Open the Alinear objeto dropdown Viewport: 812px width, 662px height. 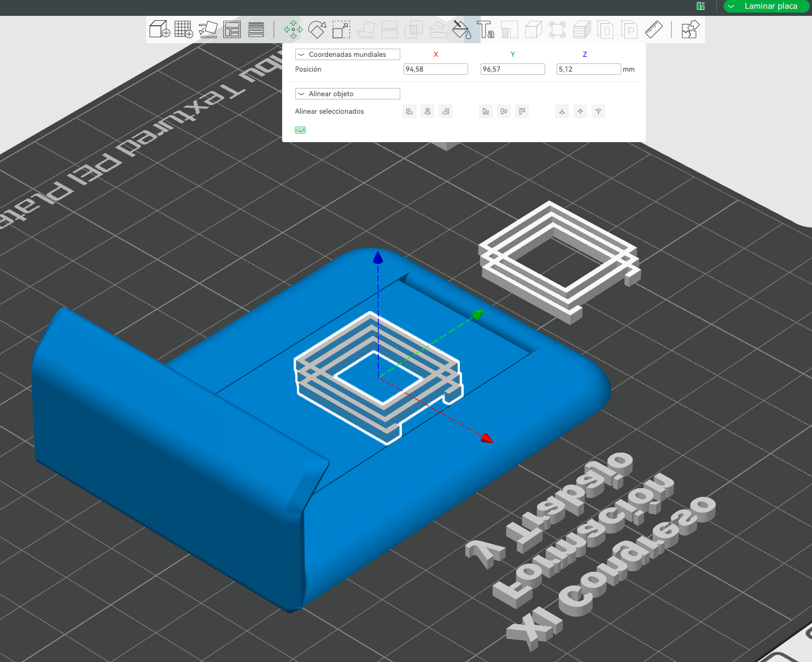[x=348, y=94]
